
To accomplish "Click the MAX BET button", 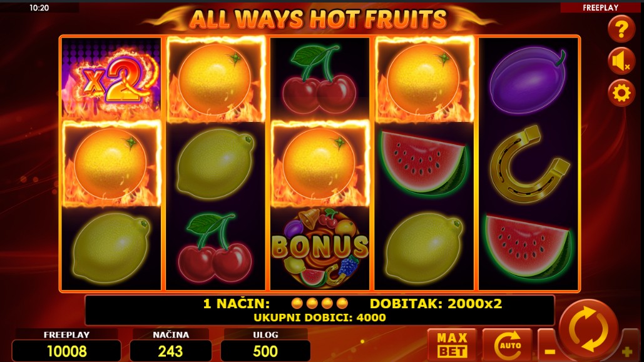I will point(452,344).
